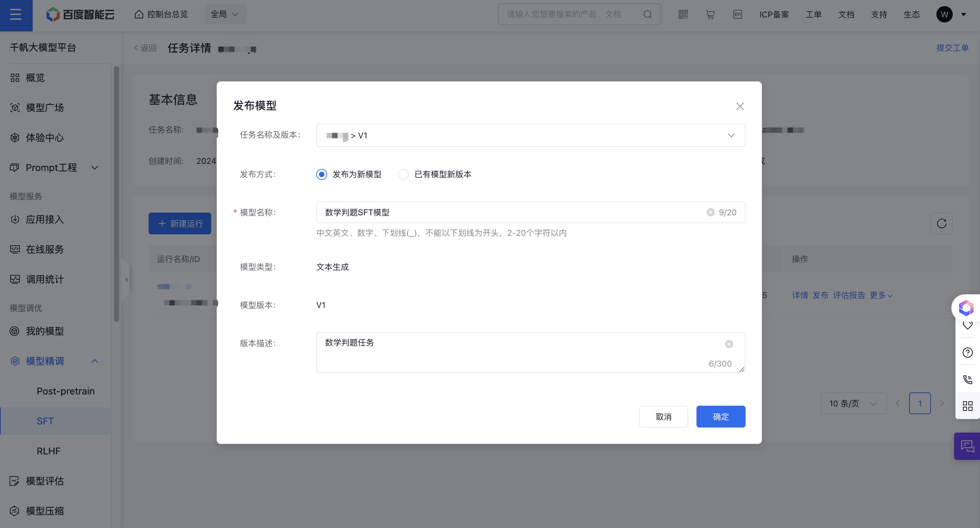Click the 提交工单 link
This screenshot has height=528, width=980.
(x=952, y=48)
